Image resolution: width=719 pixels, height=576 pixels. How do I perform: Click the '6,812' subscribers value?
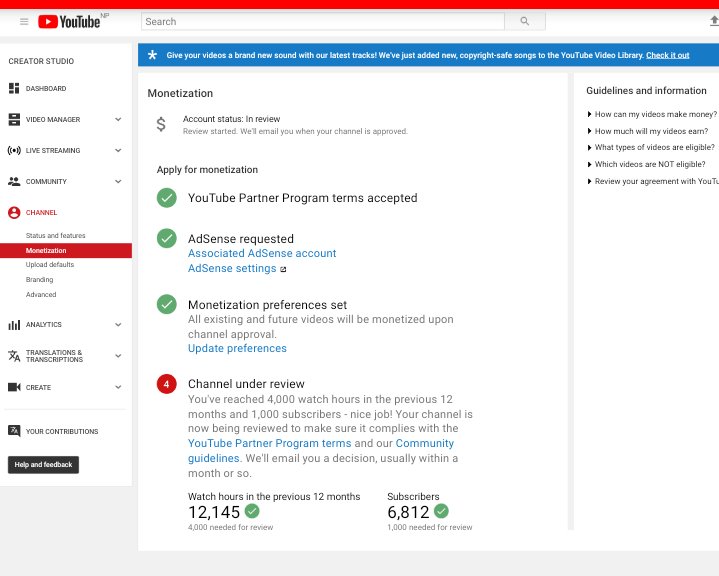(x=408, y=512)
